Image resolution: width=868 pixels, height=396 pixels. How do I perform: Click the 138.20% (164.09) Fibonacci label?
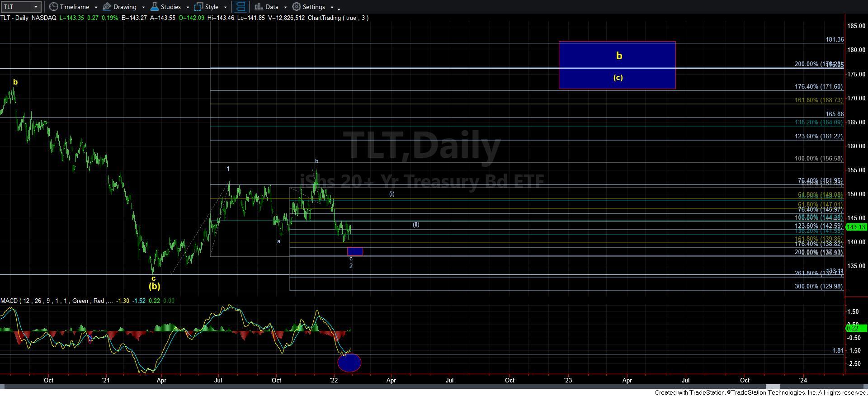click(819, 122)
